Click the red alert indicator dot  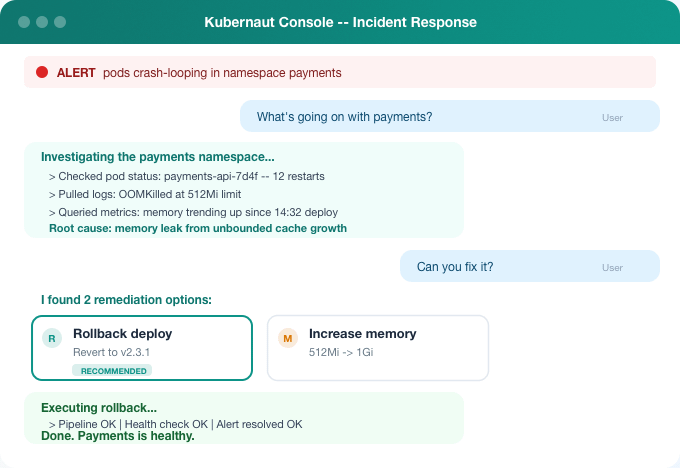click(42, 72)
